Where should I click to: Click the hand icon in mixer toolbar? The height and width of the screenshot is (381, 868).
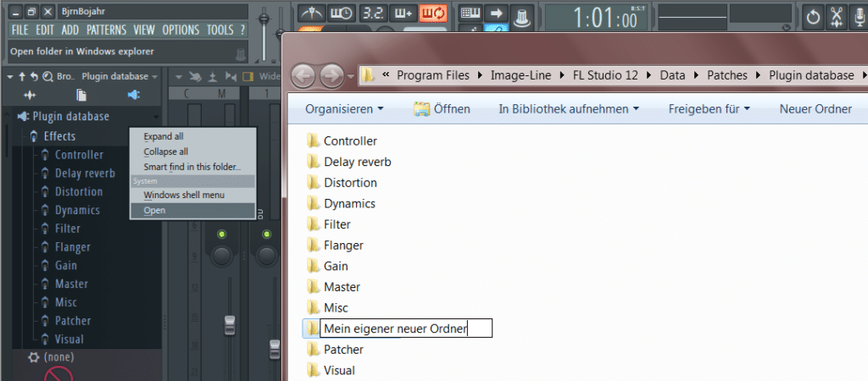(195, 76)
